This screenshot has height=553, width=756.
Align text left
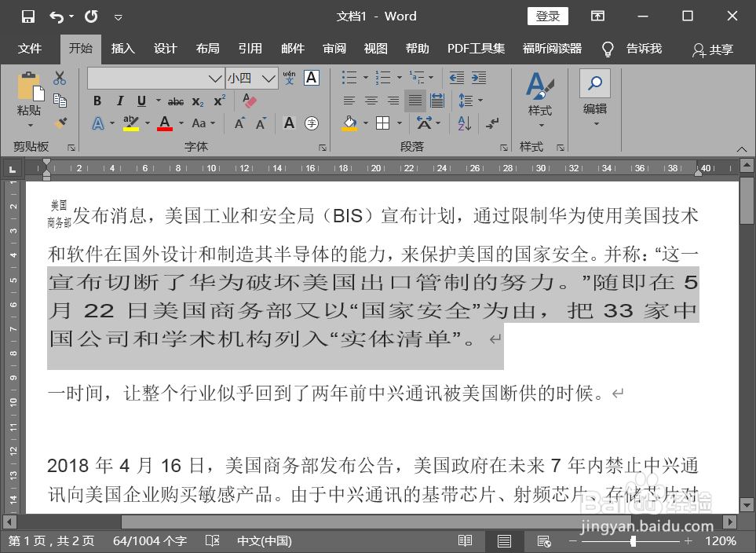[349, 101]
